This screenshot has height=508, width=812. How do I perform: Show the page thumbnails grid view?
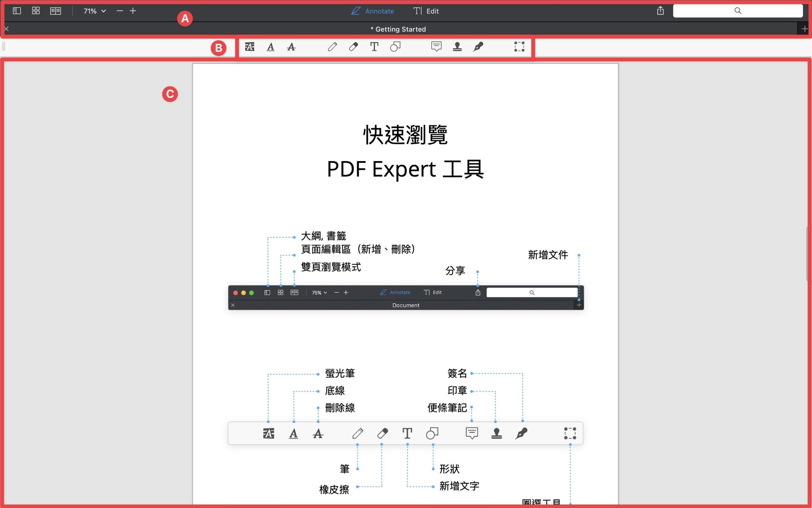pos(36,11)
